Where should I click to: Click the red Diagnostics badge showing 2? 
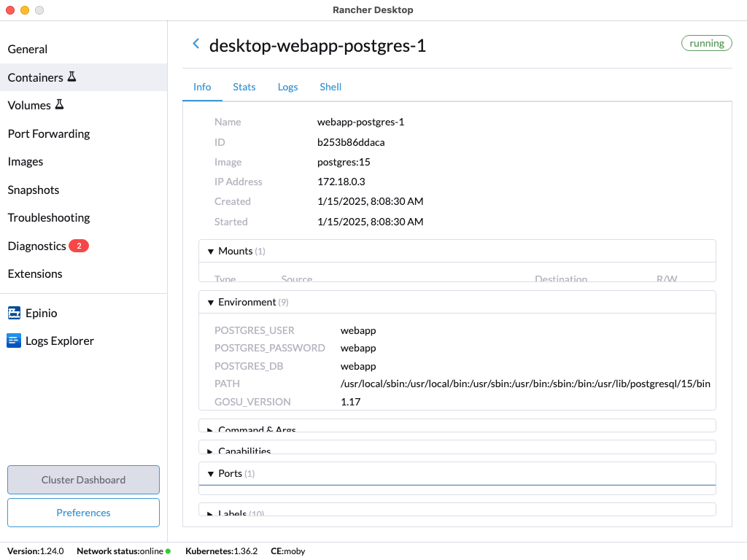[79, 246]
